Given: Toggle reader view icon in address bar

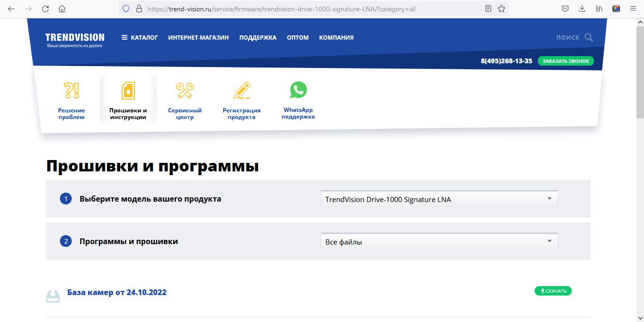Looking at the screenshot, I should pyautogui.click(x=488, y=8).
